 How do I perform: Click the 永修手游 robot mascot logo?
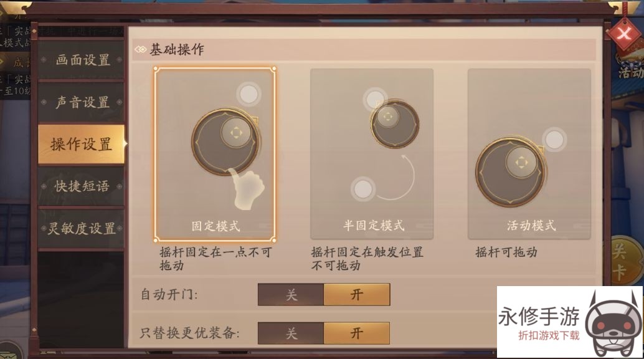(612, 323)
